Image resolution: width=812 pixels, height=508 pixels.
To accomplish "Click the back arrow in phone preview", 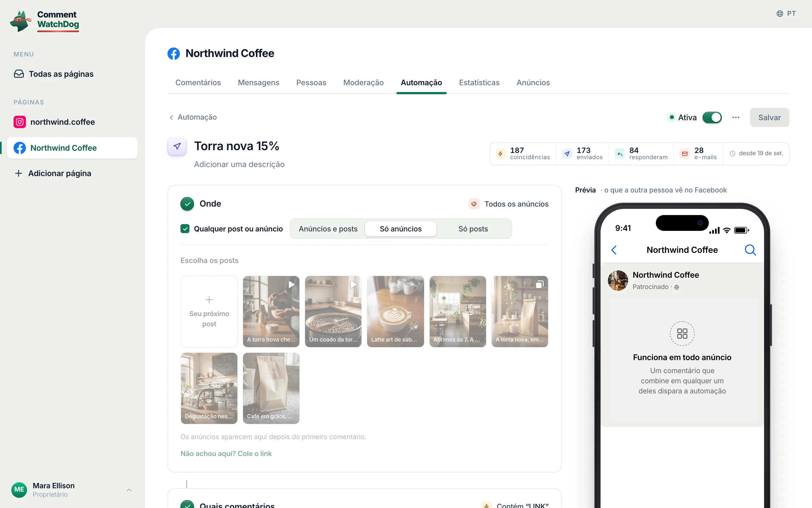I will [x=614, y=250].
